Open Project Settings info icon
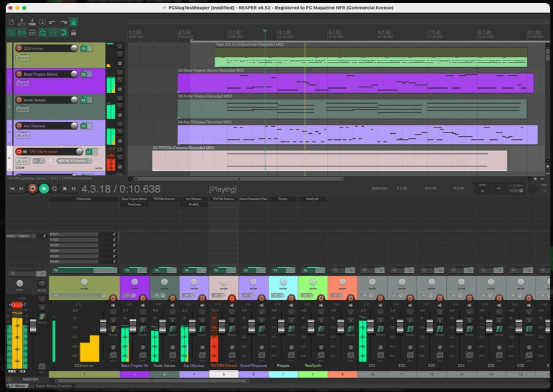Viewport: 553px width, 392px height. (42, 22)
